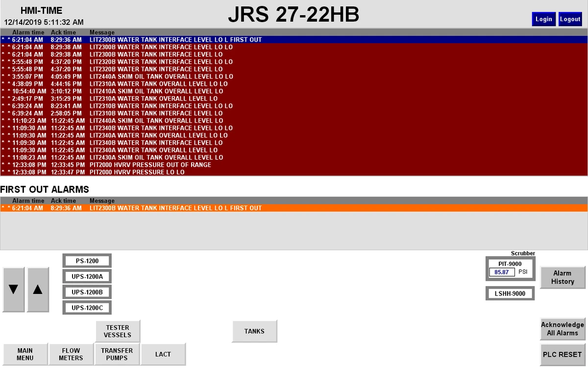The image size is (588, 368).
Task: Select LIT2410A SKIM OIL TANK alarm row
Action: pos(294,91)
